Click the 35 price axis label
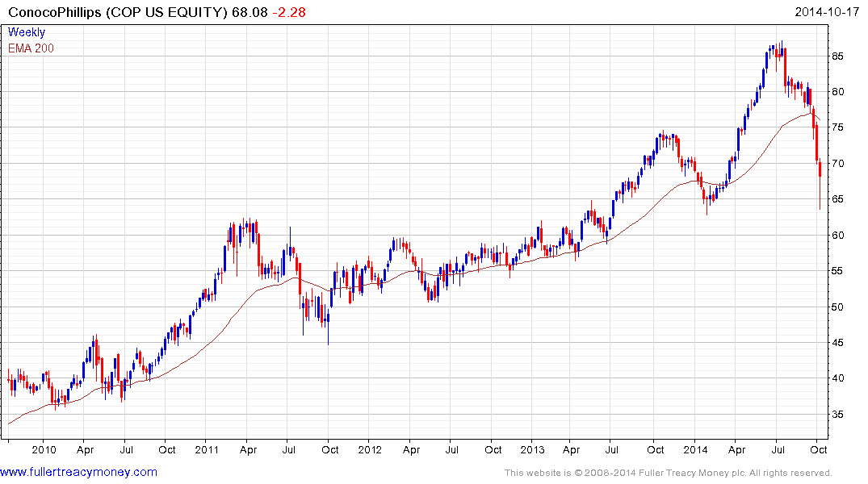Screen dimensions: 868x484 837,415
